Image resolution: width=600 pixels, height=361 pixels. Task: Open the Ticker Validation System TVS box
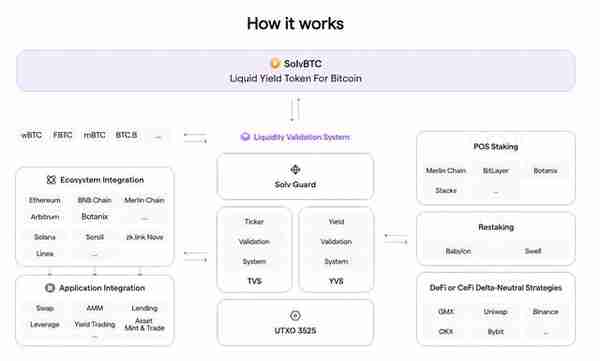[x=254, y=250]
